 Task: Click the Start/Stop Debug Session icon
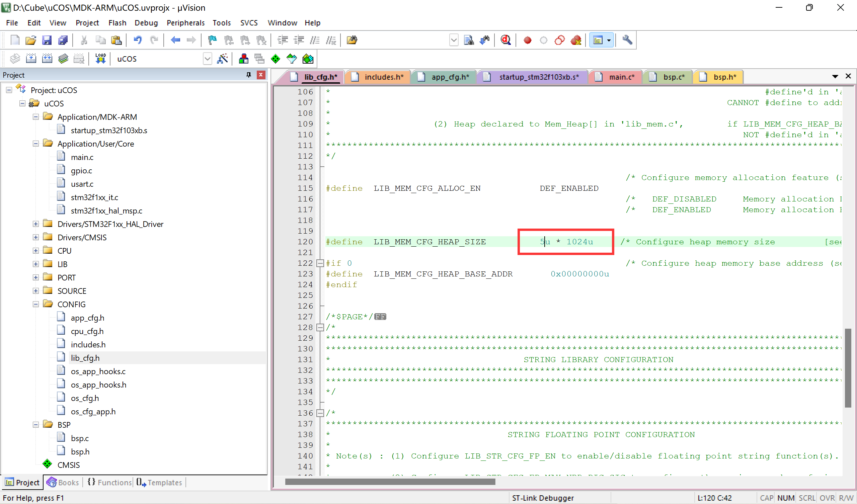pyautogui.click(x=505, y=40)
